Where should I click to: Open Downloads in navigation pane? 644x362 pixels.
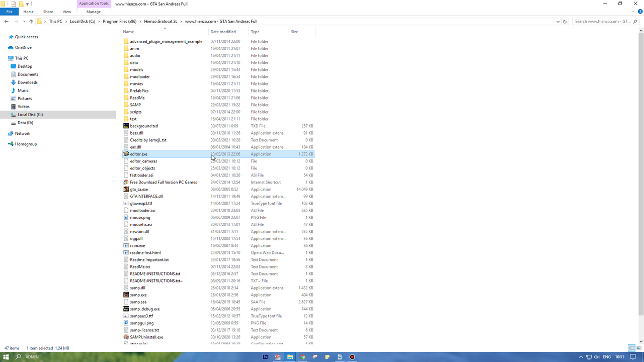pos(27,82)
